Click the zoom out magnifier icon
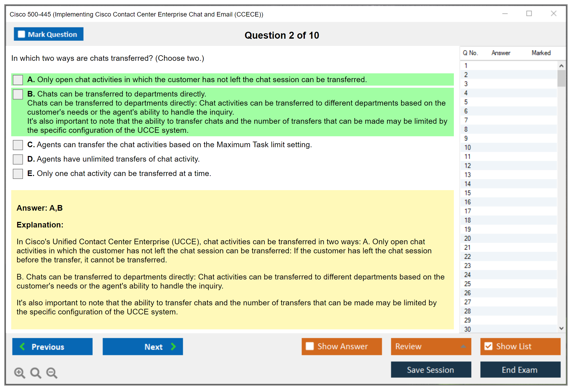 pos(52,373)
